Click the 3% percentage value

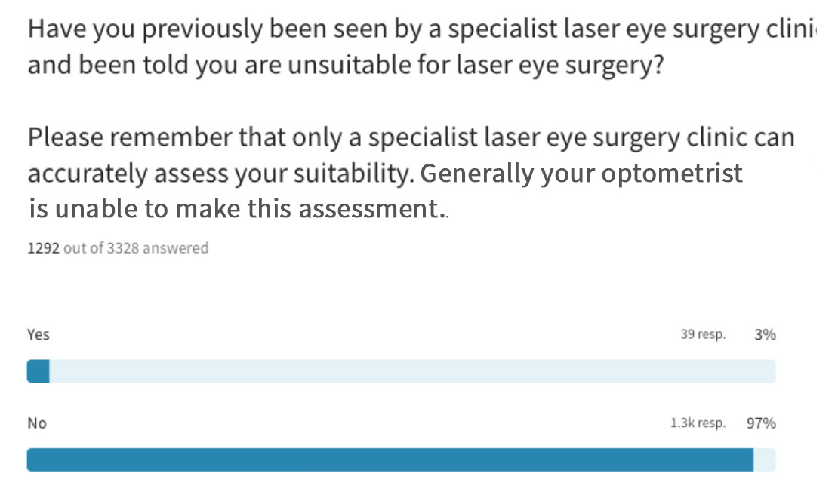click(x=765, y=335)
